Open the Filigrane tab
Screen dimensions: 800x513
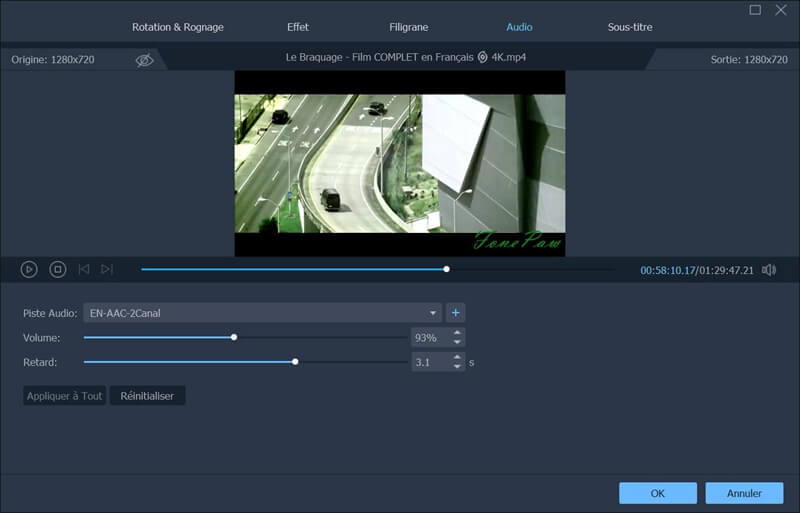[x=409, y=27]
